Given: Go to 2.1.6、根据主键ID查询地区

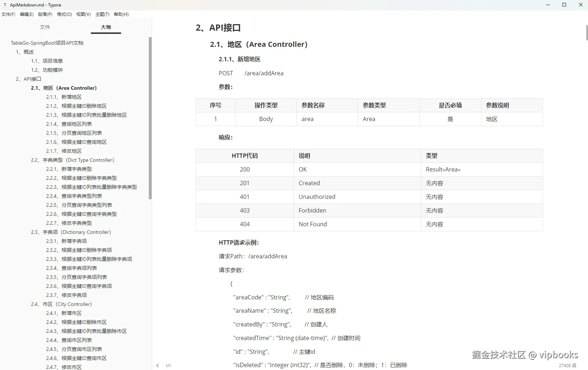Looking at the screenshot, I should coord(76,142).
